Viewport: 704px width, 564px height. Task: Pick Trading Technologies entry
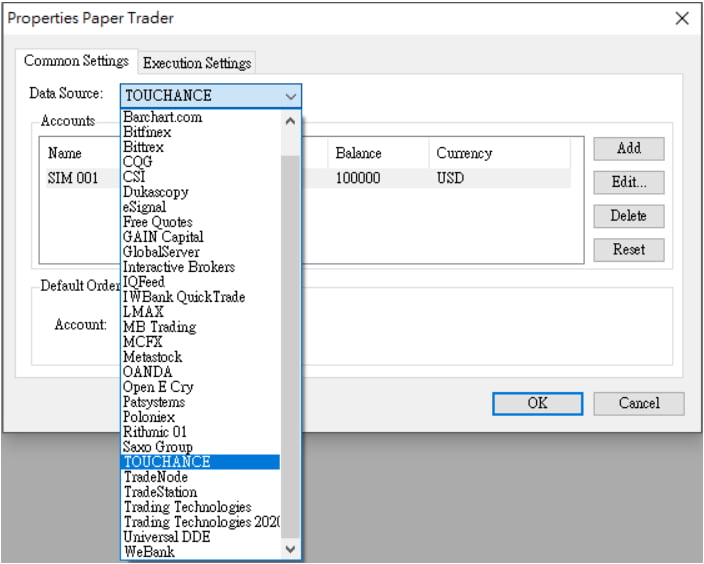pyautogui.click(x=201, y=507)
